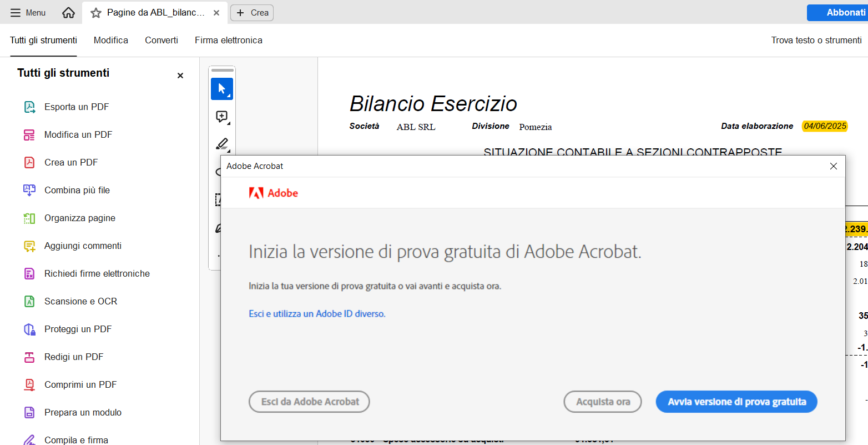Click the Esporta un PDF icon
This screenshot has width=868, height=445.
[x=29, y=107]
